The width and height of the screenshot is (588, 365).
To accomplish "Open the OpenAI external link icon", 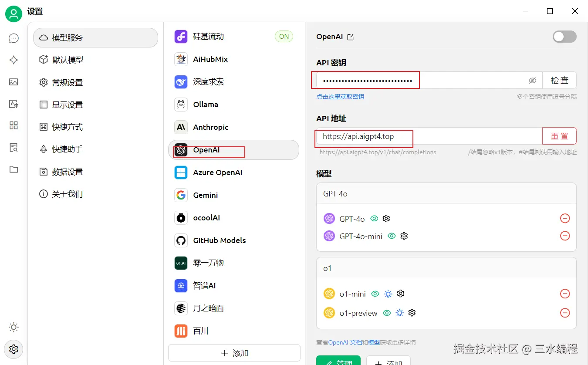I will pos(350,37).
